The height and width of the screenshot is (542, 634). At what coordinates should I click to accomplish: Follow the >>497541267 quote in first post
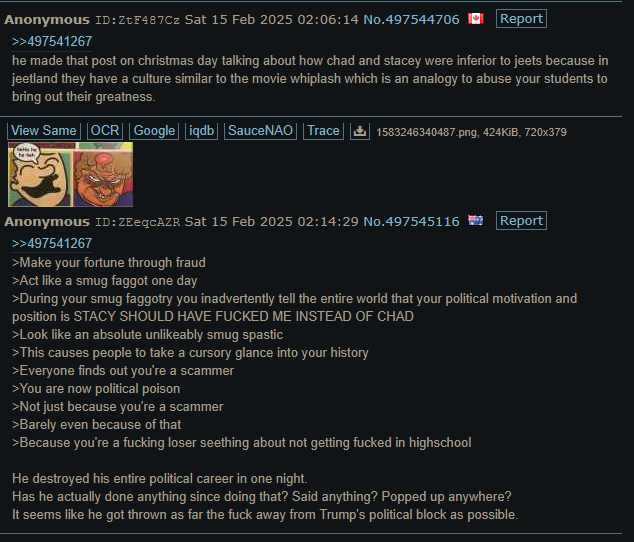(52, 41)
